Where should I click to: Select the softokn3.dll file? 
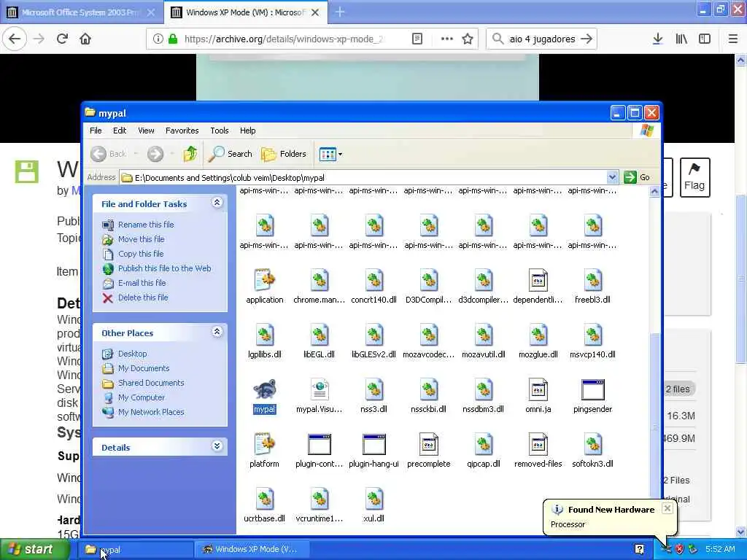592,445
